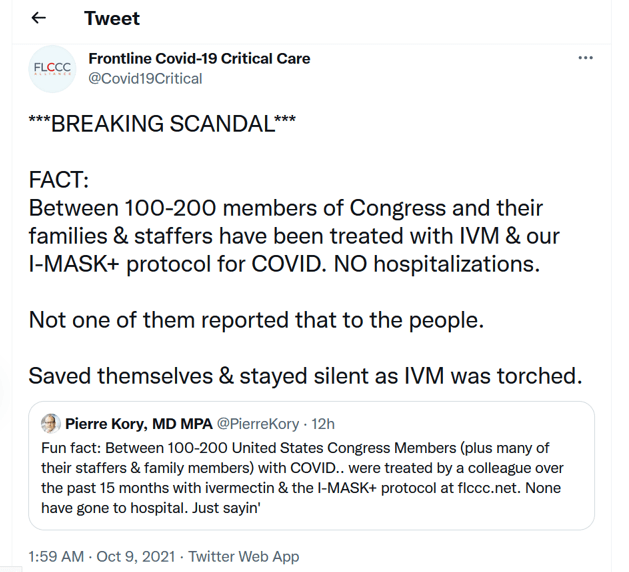Click the BREAKING SCANDAL tweet text
Screen dimensions: 629x572
tap(162, 123)
